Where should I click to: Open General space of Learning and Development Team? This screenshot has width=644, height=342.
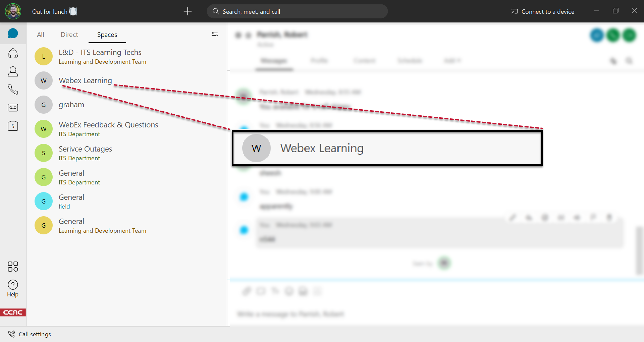(x=127, y=225)
